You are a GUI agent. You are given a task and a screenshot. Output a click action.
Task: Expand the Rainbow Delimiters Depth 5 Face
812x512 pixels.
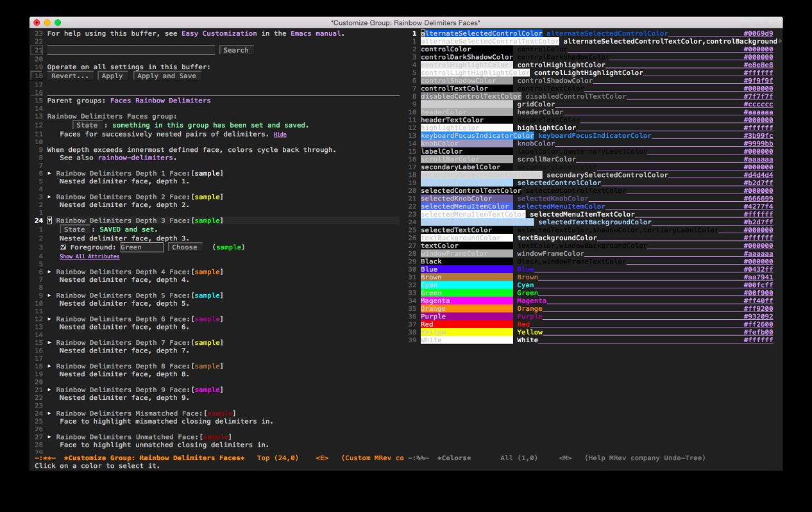[49, 295]
